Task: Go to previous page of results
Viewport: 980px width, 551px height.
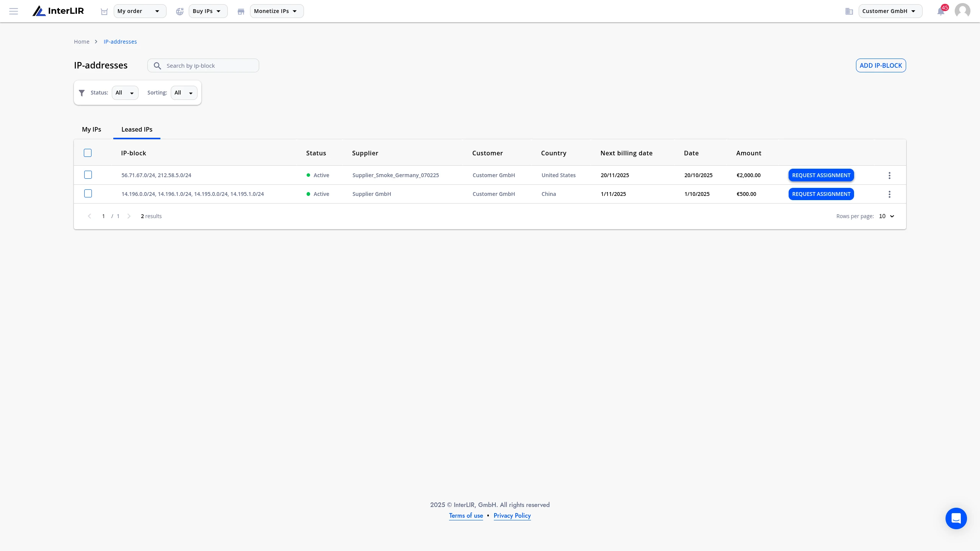Action: 89,216
